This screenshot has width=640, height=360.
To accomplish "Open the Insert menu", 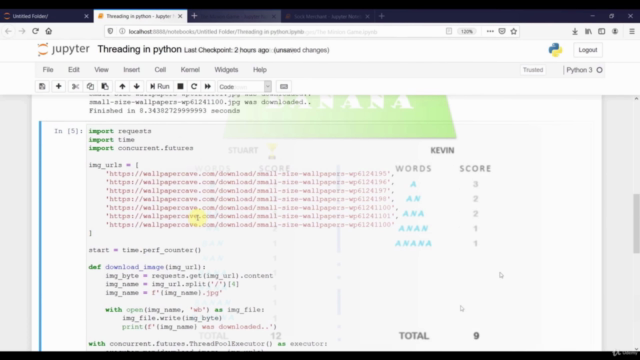I will [131, 70].
